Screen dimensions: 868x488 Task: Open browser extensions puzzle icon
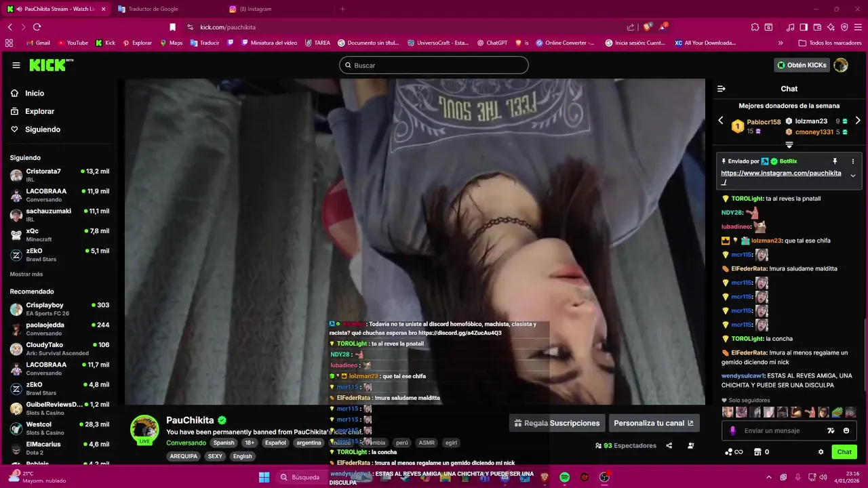[x=755, y=27]
